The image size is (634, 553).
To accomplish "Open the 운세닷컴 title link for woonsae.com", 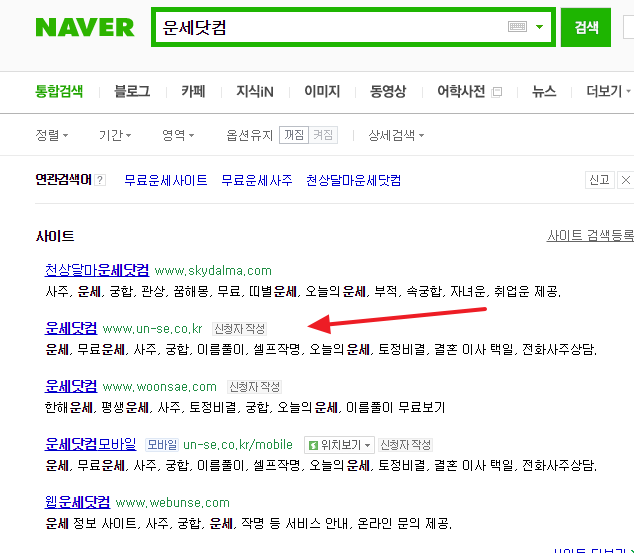I will click(x=71, y=386).
